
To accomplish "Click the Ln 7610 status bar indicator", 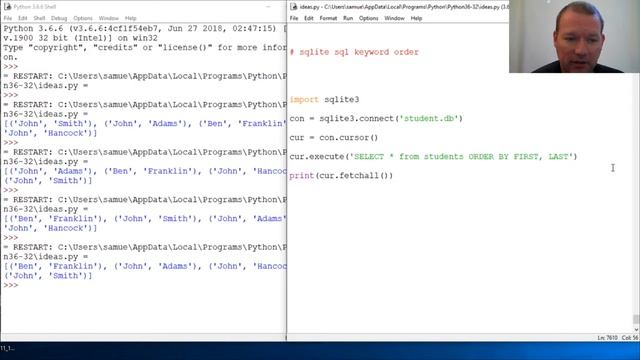I will (607, 338).
